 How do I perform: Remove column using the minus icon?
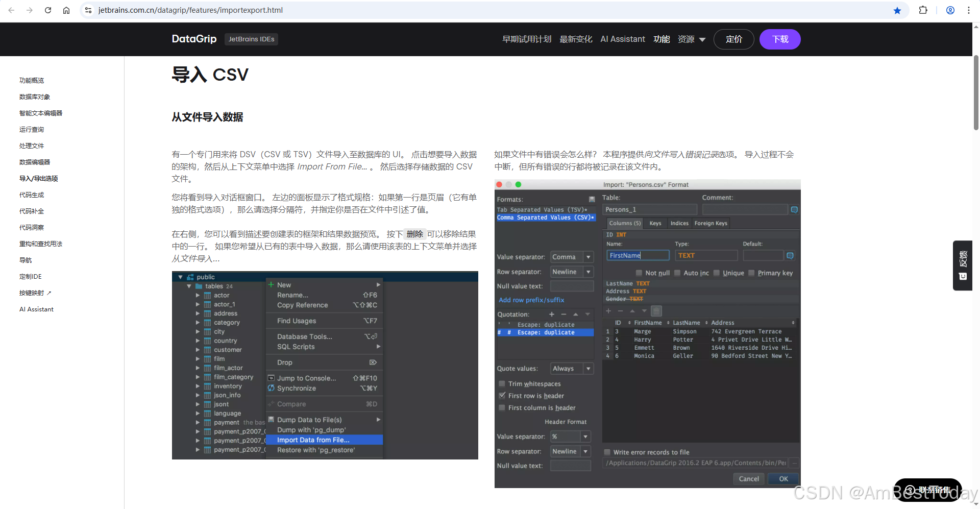tap(620, 311)
